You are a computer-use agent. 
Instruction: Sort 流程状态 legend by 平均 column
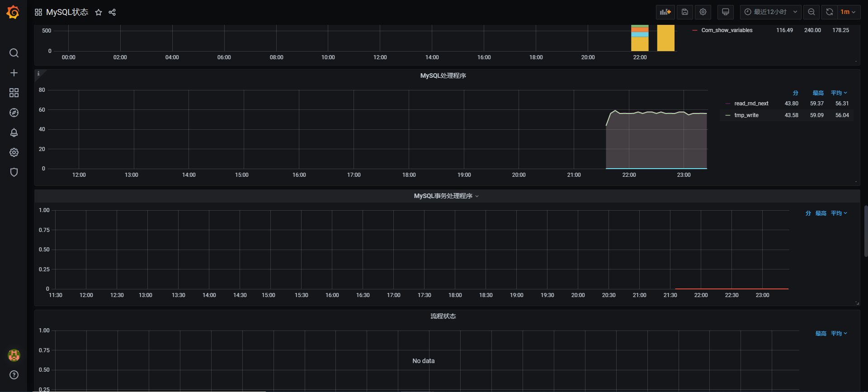coord(839,333)
